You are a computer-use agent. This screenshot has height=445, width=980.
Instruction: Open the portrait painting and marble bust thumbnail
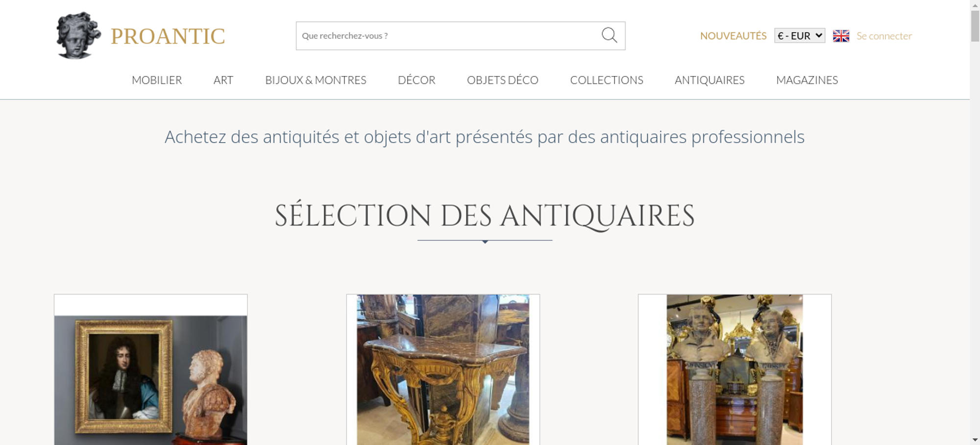[150, 380]
